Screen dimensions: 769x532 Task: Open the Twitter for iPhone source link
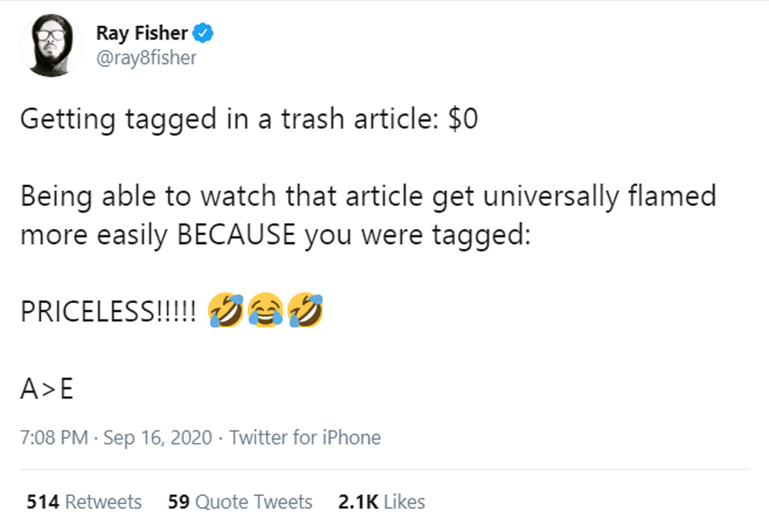click(305, 438)
